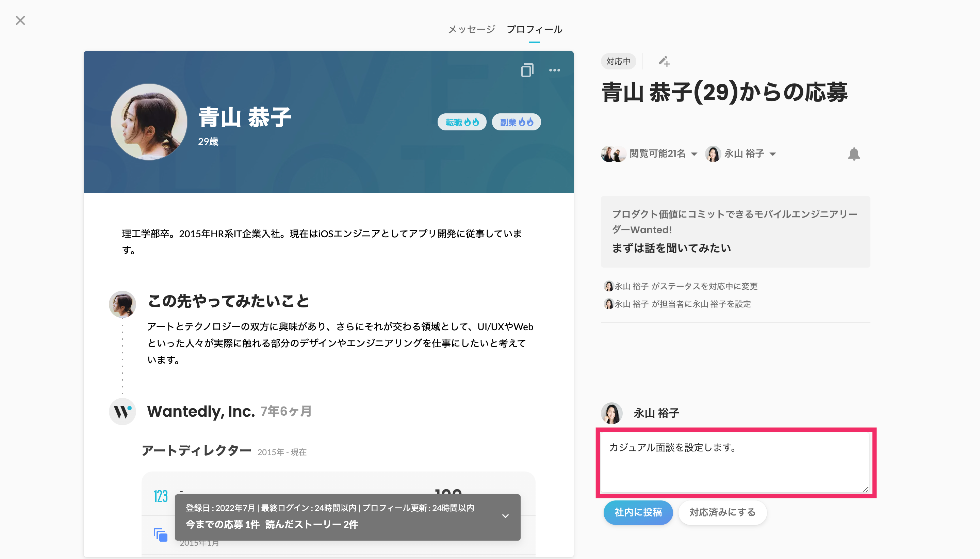Toggle the notification bell icon
The width and height of the screenshot is (980, 559).
coord(853,154)
